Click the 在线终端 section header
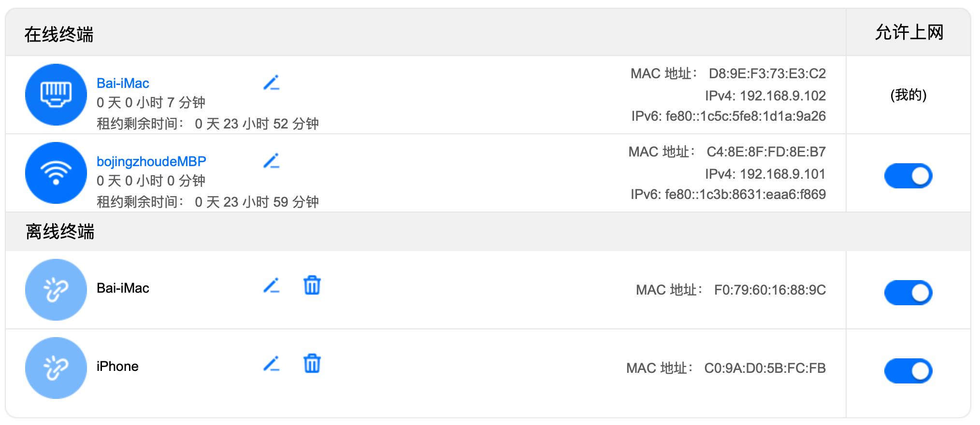The image size is (980, 425). pyautogui.click(x=59, y=34)
